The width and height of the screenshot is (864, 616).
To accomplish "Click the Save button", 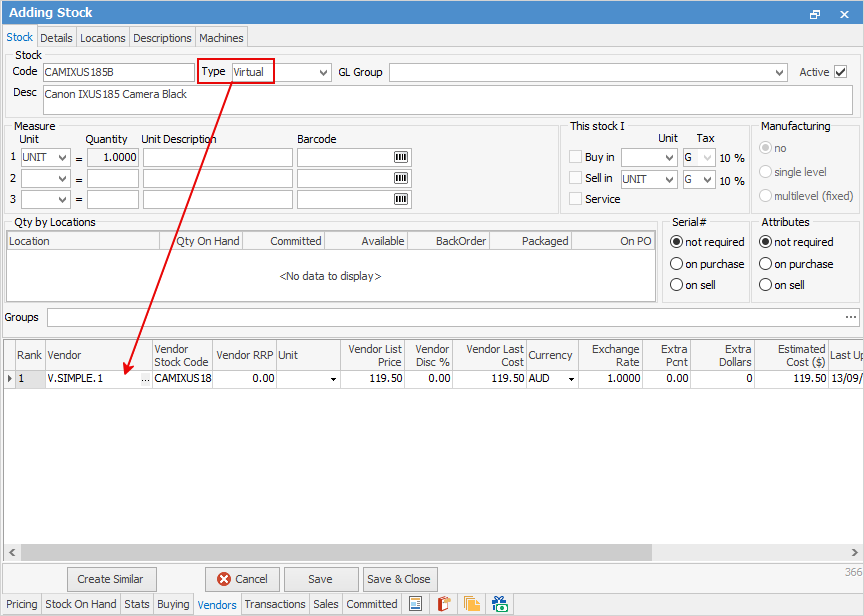I will pyautogui.click(x=321, y=579).
